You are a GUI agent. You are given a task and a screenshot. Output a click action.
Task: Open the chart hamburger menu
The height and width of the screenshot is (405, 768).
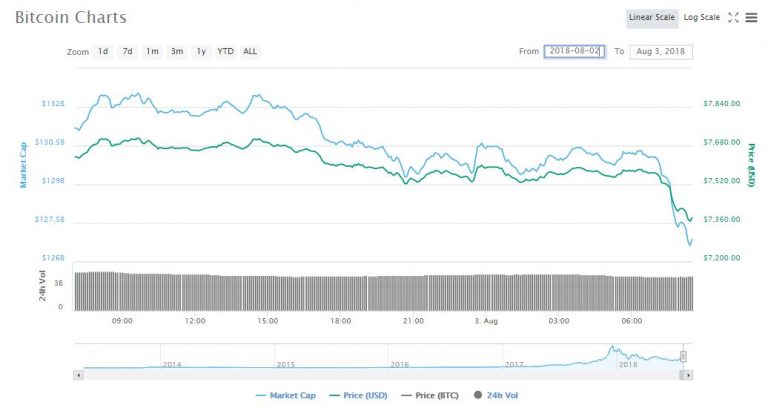[751, 17]
